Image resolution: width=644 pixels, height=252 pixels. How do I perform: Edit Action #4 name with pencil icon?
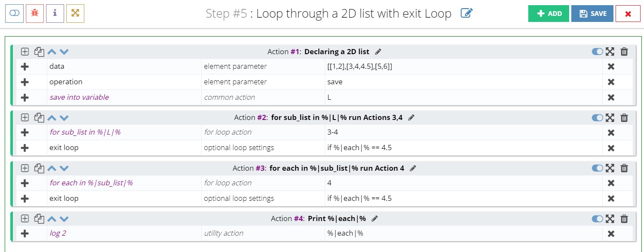(375, 218)
